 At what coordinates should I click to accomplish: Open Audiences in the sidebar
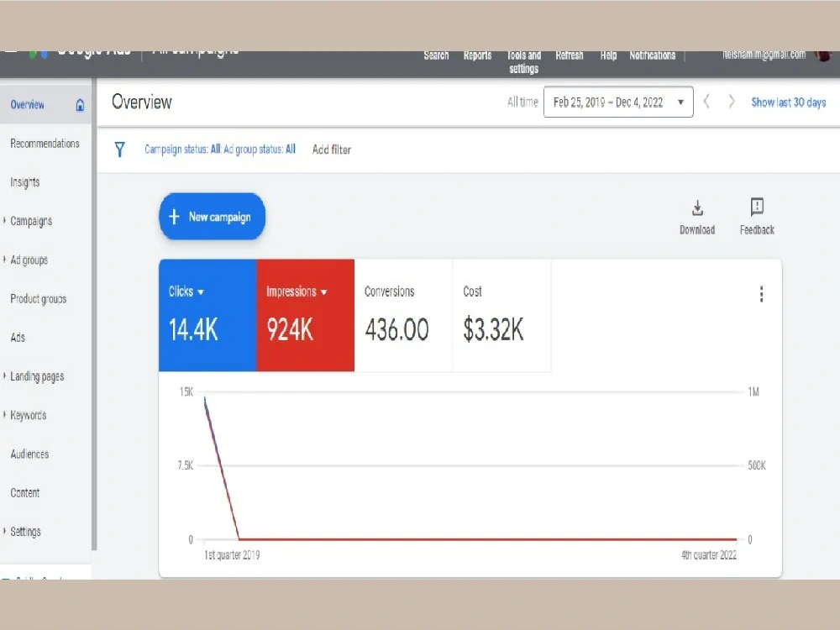tap(29, 454)
